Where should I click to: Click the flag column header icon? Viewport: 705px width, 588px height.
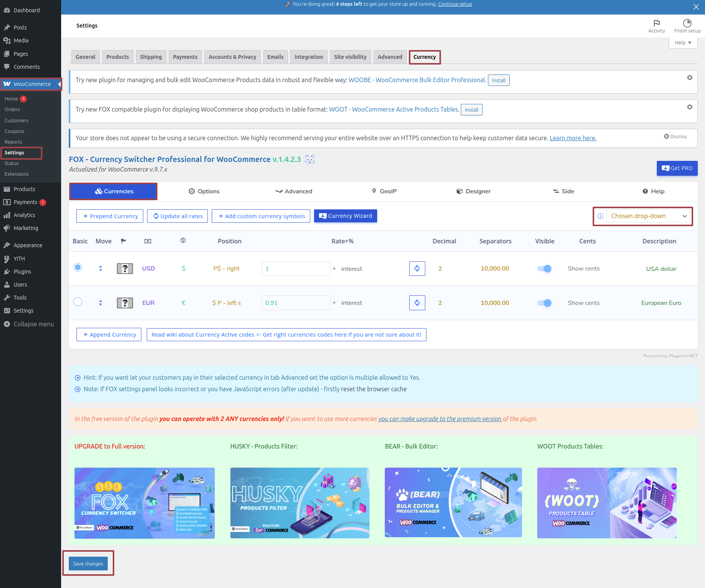(x=123, y=241)
